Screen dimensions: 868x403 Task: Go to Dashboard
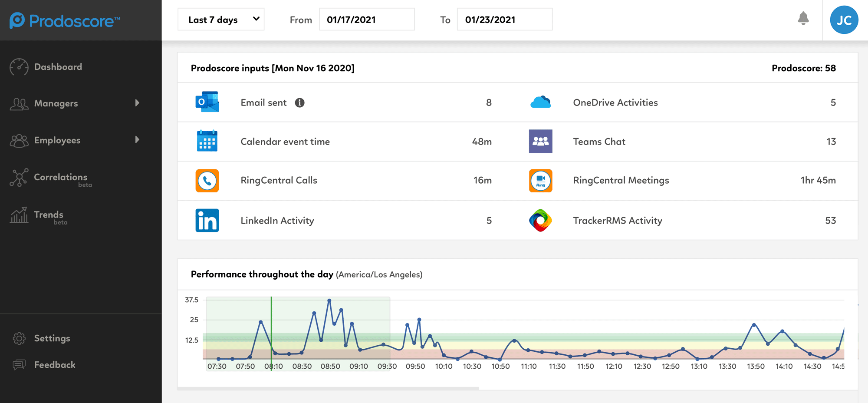point(58,67)
